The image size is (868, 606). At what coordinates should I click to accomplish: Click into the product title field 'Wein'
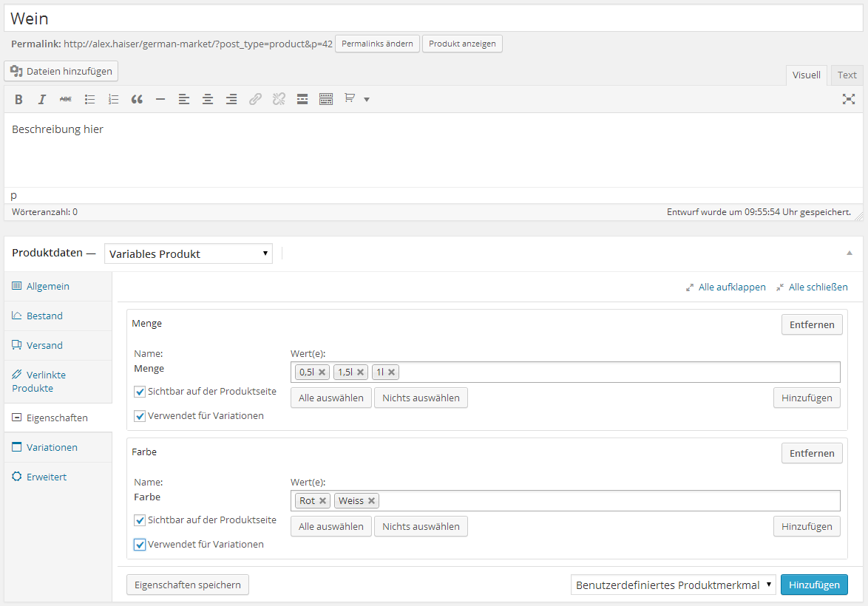433,18
